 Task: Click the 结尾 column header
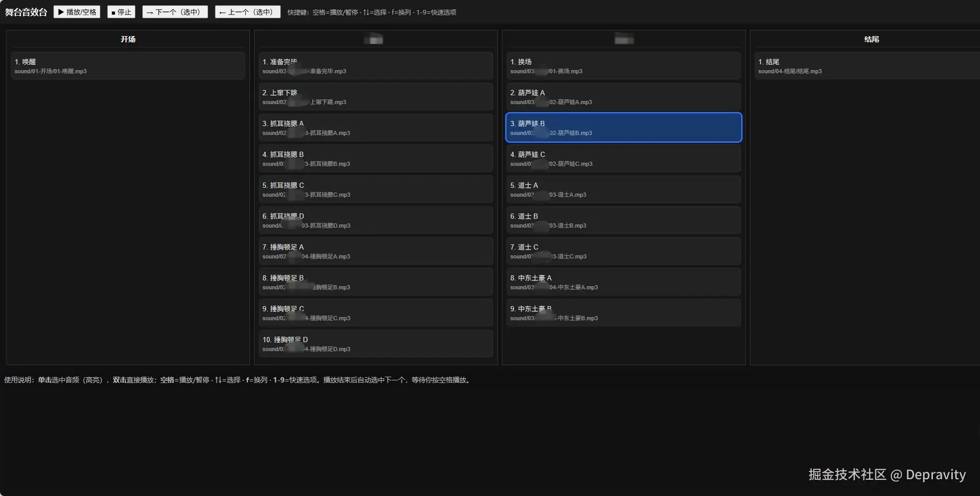pos(871,38)
